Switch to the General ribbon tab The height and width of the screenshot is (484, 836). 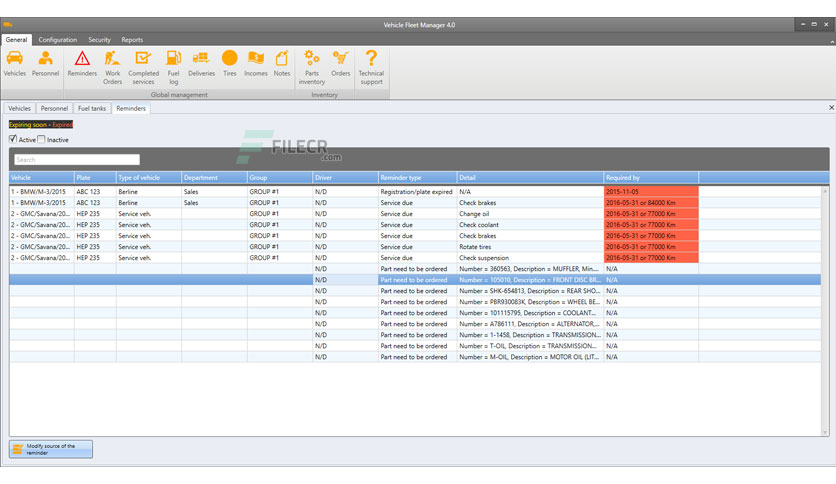coord(16,39)
